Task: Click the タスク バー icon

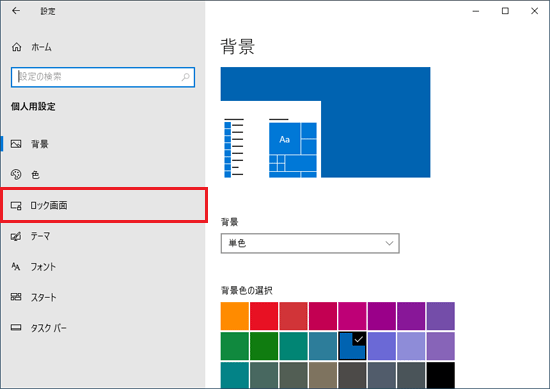Action: point(16,328)
